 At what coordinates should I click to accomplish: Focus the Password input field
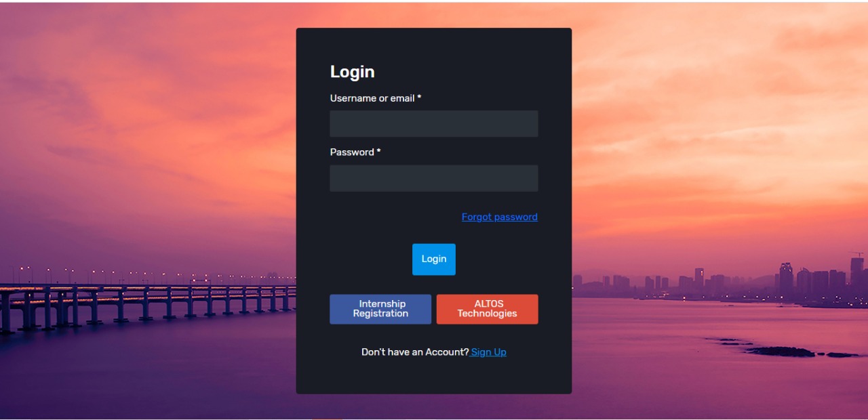point(433,178)
